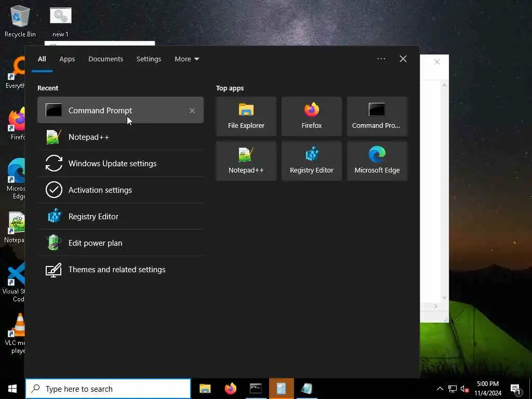Launch Microsoft Edge from Top apps
The image size is (532, 399).
click(377, 161)
